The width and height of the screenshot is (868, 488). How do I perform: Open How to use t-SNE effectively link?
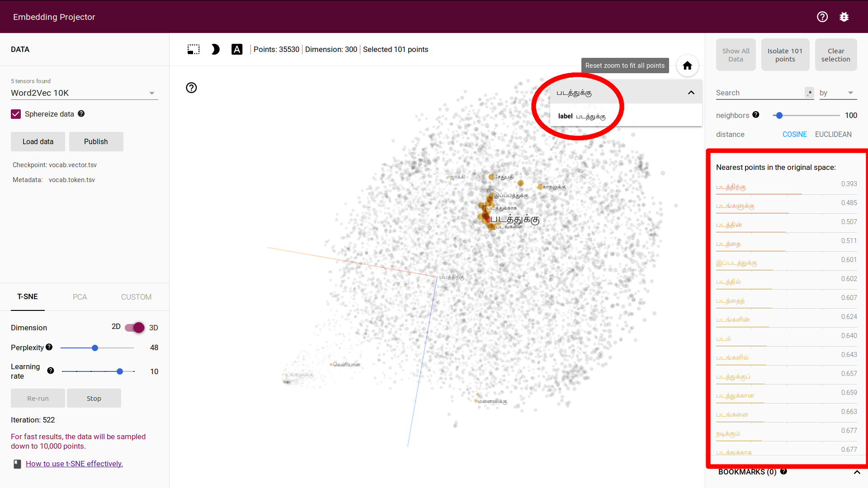(74, 464)
